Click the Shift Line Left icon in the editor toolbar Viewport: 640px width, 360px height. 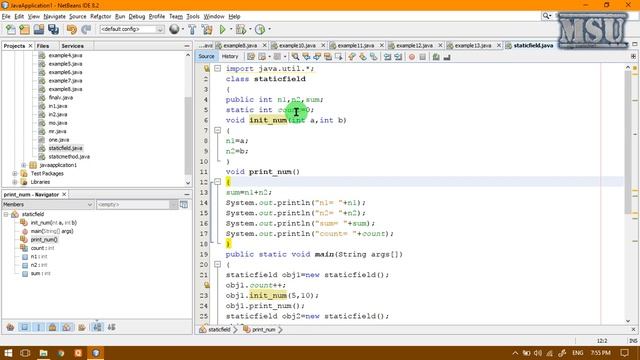(387, 57)
